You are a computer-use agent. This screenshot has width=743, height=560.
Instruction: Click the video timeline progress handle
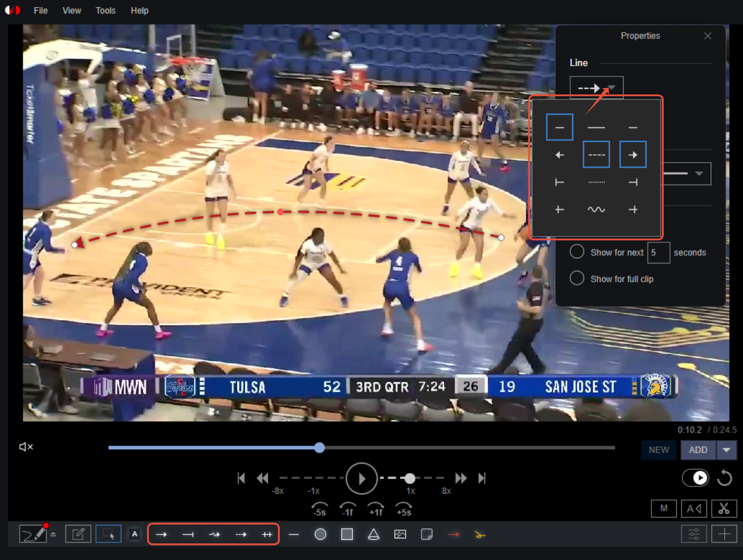coord(319,448)
